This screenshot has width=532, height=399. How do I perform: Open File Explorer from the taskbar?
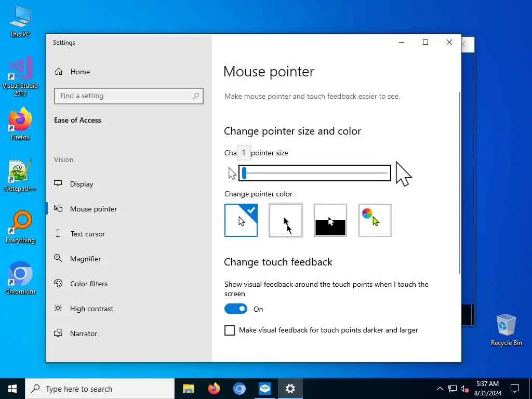coord(188,389)
